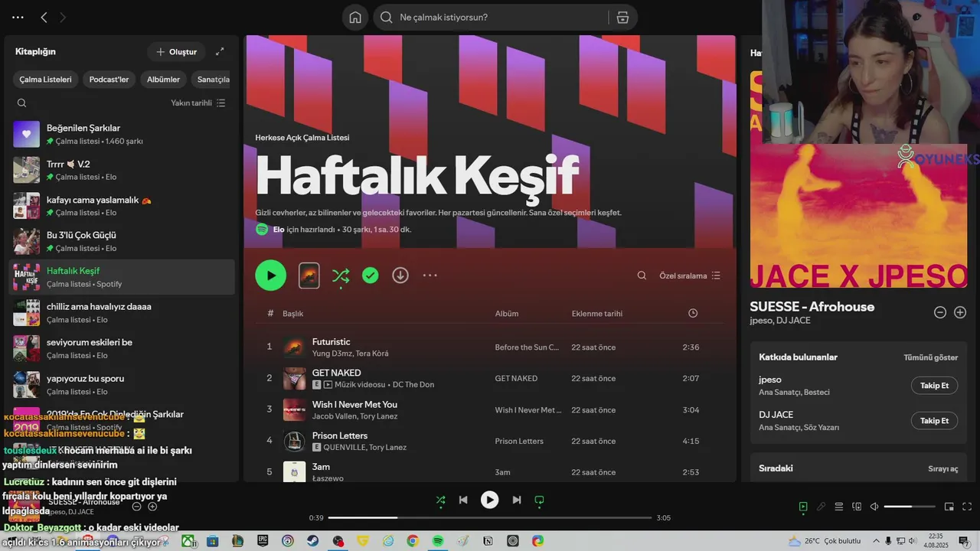The height and width of the screenshot is (551, 980).
Task: Open the Browse icon in the search bar
Action: (622, 18)
